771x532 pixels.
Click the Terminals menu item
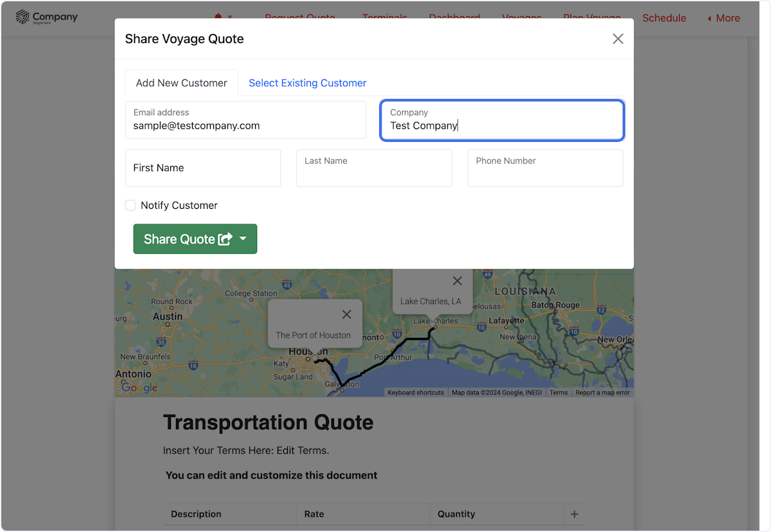coord(384,18)
